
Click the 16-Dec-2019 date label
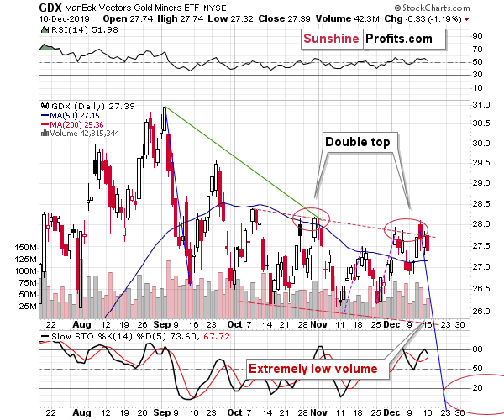pyautogui.click(x=65, y=19)
